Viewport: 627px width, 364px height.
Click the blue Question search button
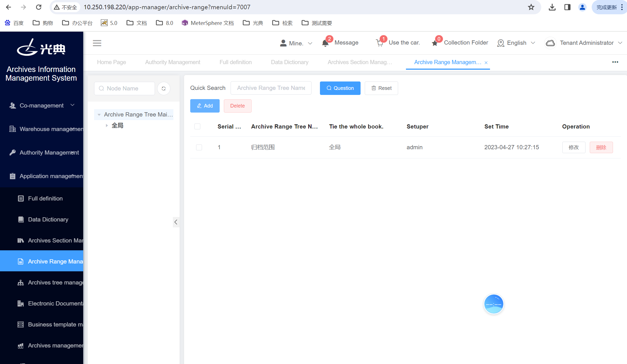pos(340,88)
